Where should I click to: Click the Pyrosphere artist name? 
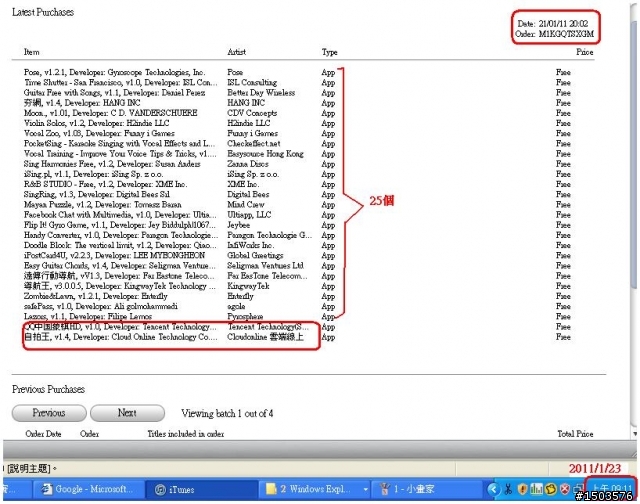click(245, 317)
